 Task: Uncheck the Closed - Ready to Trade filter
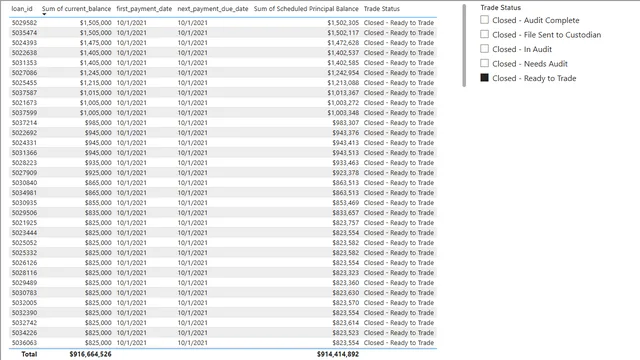tap(484, 78)
